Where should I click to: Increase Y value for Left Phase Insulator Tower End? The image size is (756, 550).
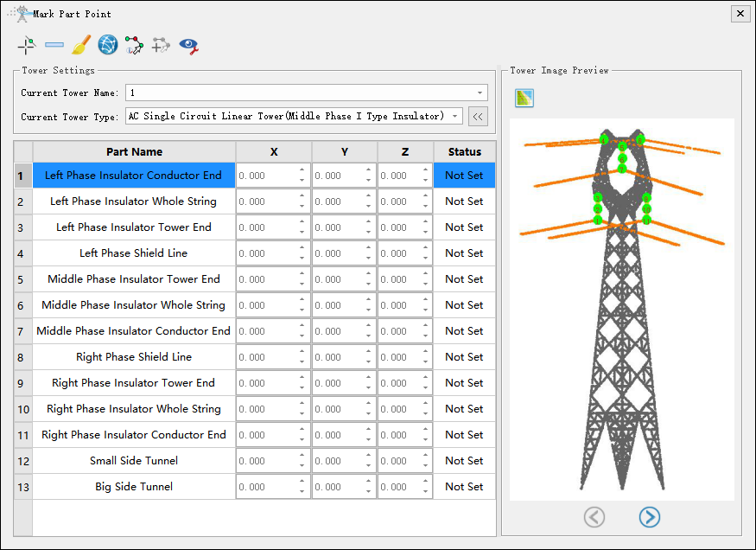point(368,222)
